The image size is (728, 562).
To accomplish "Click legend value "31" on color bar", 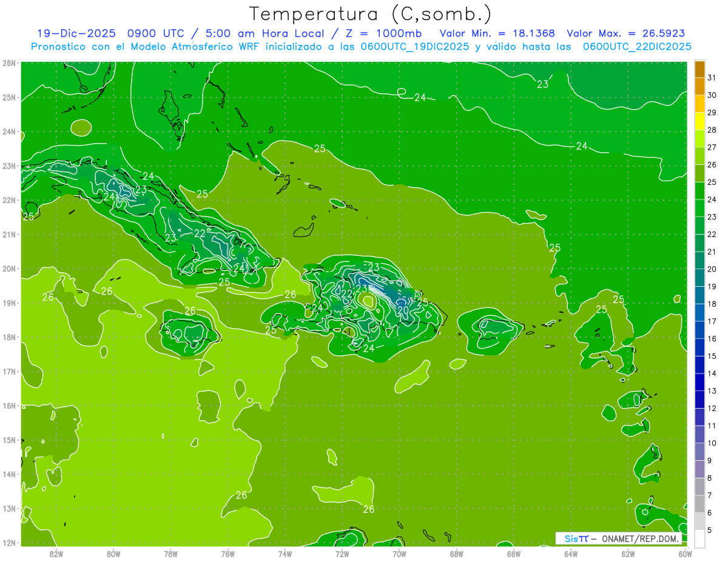I will point(712,78).
